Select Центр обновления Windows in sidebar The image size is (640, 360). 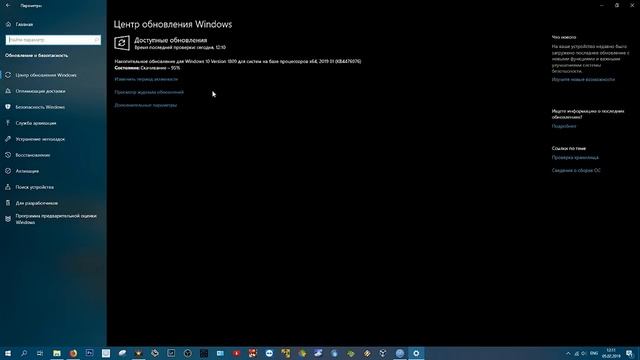[53, 75]
